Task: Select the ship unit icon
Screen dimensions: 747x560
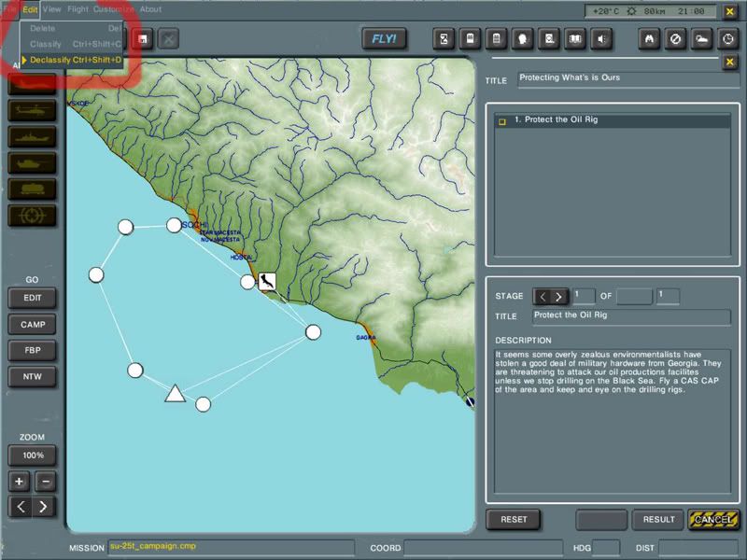Action: 32,136
